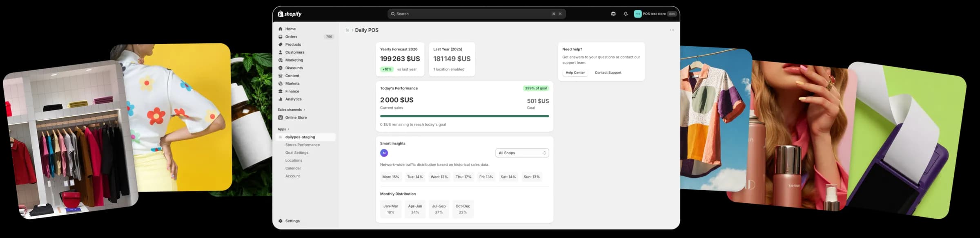980x238 pixels.
Task: Click the 199 263 $US forecast value
Action: [400, 59]
